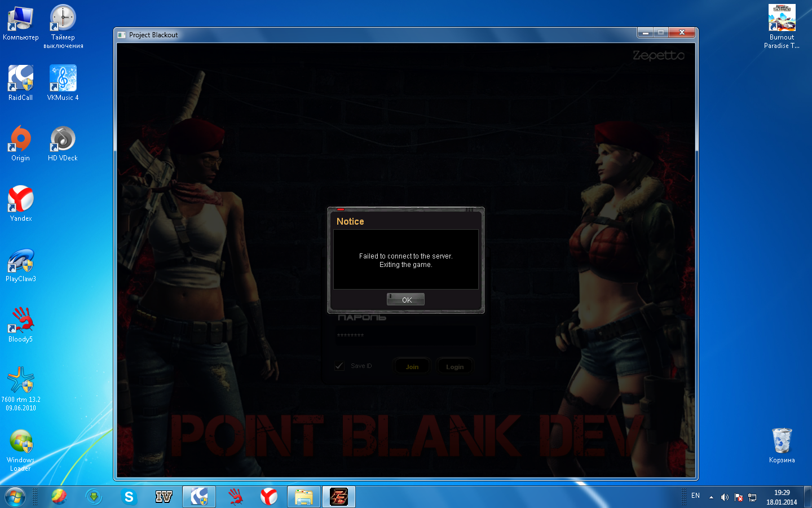The height and width of the screenshot is (508, 812).
Task: Open the Windows Start menu
Action: tap(15, 497)
